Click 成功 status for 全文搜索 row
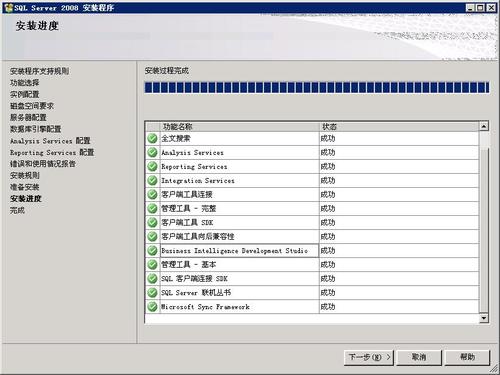 328,138
